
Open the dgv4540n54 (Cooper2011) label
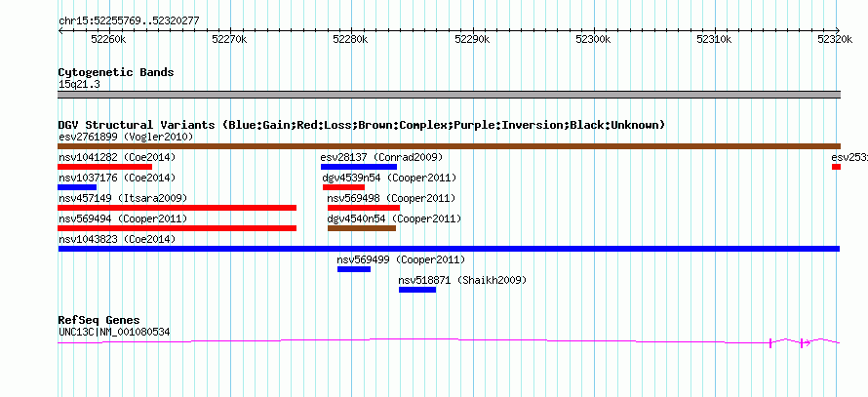(395, 218)
